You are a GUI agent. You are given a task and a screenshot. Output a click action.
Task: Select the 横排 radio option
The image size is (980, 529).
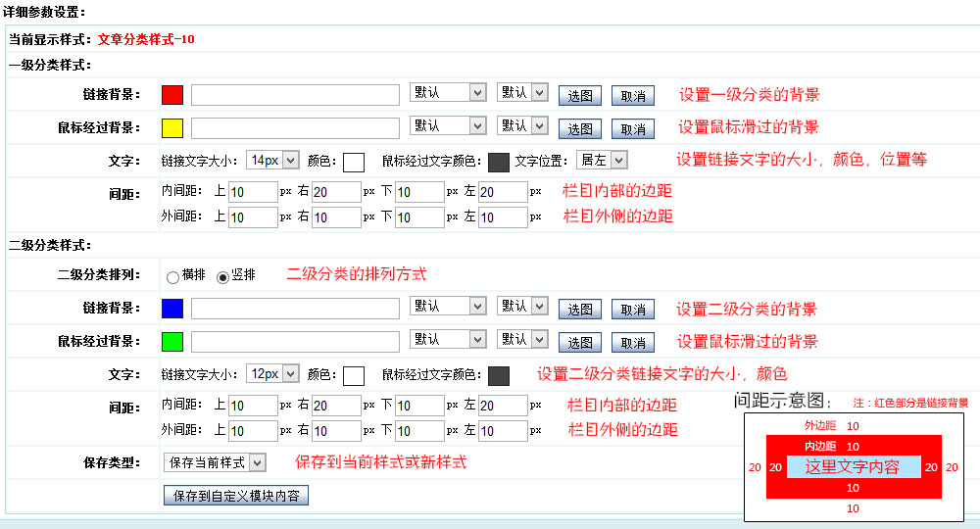click(172, 277)
